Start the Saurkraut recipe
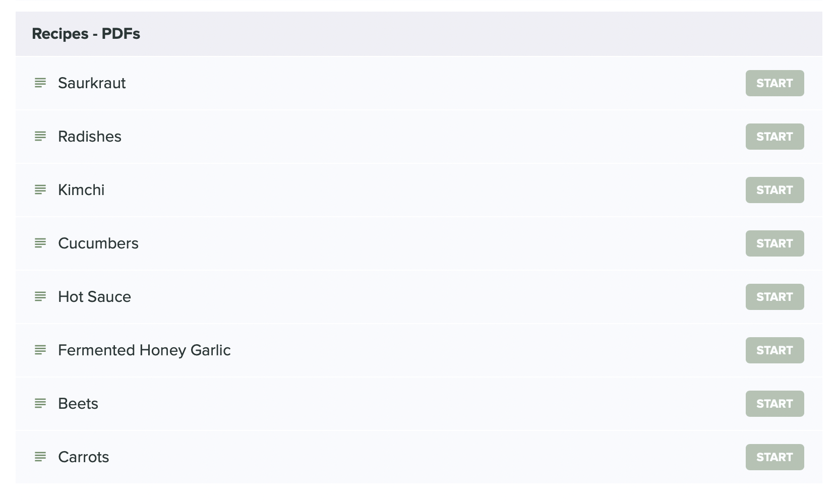 [x=774, y=83]
